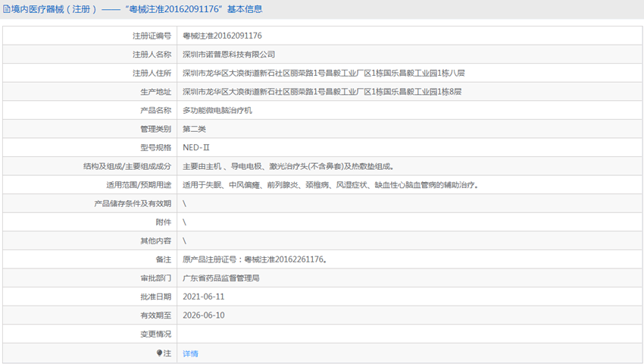Click the structure description starting 主要由主机
Screen dimensions: 644x364
coord(289,166)
